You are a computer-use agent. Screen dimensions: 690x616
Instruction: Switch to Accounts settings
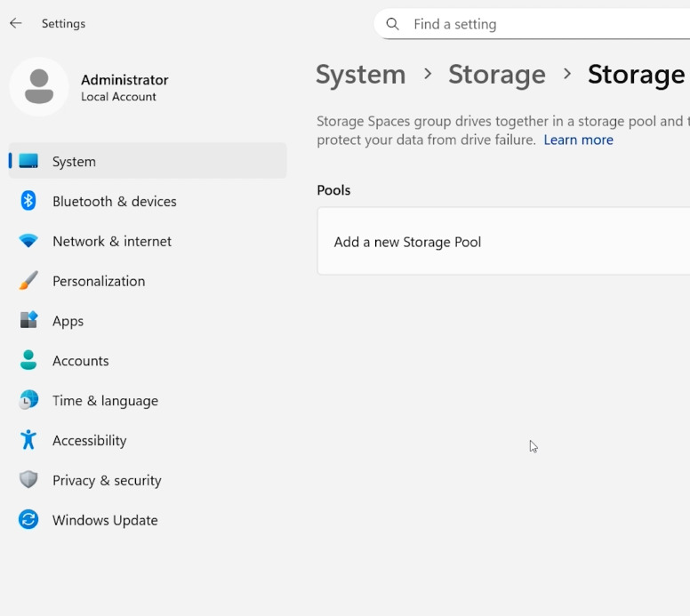point(148,360)
